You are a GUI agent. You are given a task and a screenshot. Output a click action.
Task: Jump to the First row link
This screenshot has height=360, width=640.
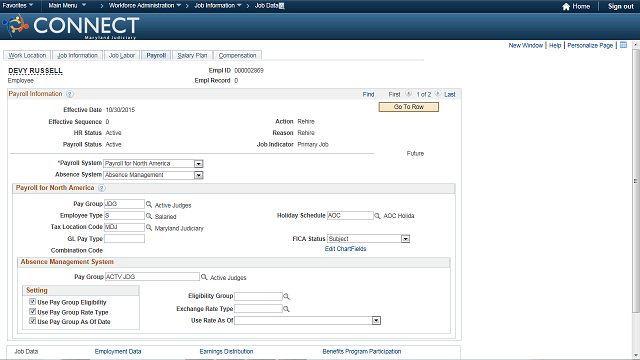point(394,94)
